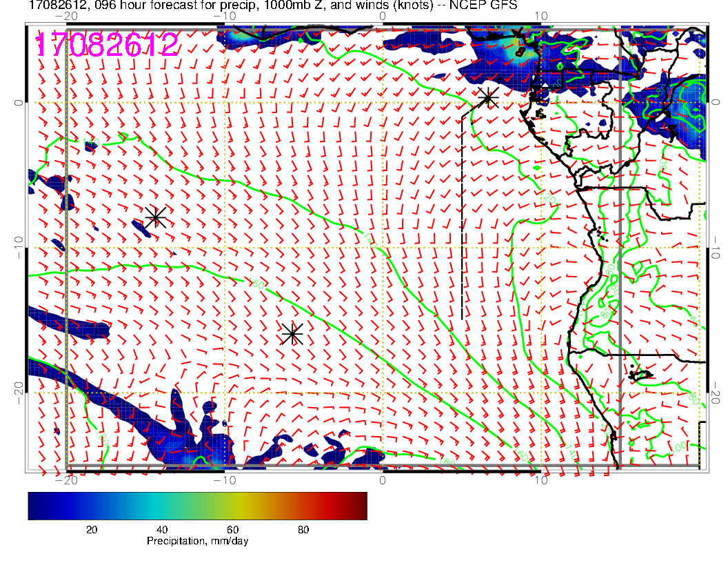The height and width of the screenshot is (563, 728).
Task: Click the forecast title text above the map
Action: click(x=272, y=6)
